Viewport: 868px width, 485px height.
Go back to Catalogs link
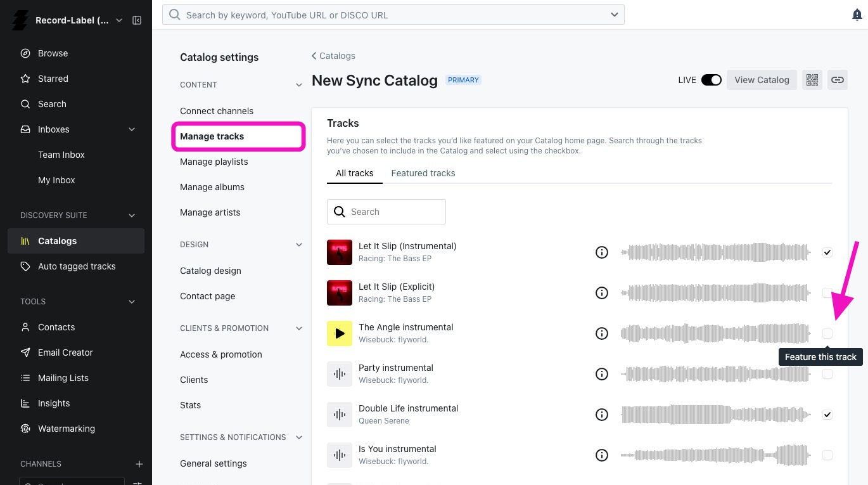pyautogui.click(x=333, y=56)
